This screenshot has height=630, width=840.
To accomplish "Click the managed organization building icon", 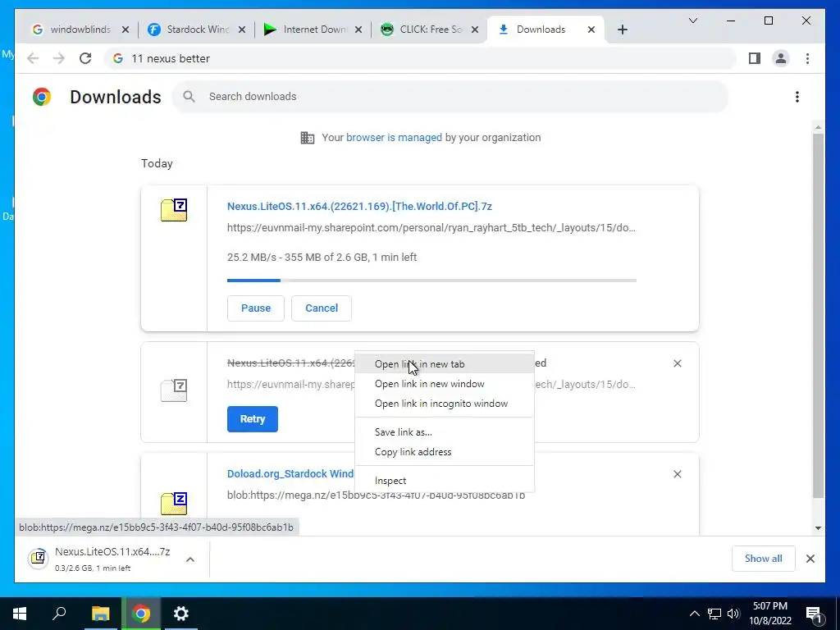I will (x=308, y=138).
